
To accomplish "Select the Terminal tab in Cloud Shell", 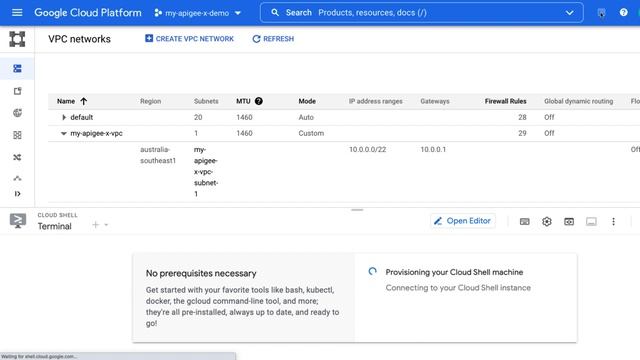I will click(x=54, y=226).
